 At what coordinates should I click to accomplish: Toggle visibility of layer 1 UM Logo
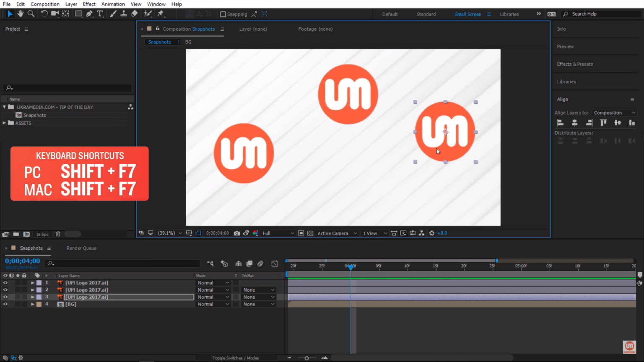(5, 283)
